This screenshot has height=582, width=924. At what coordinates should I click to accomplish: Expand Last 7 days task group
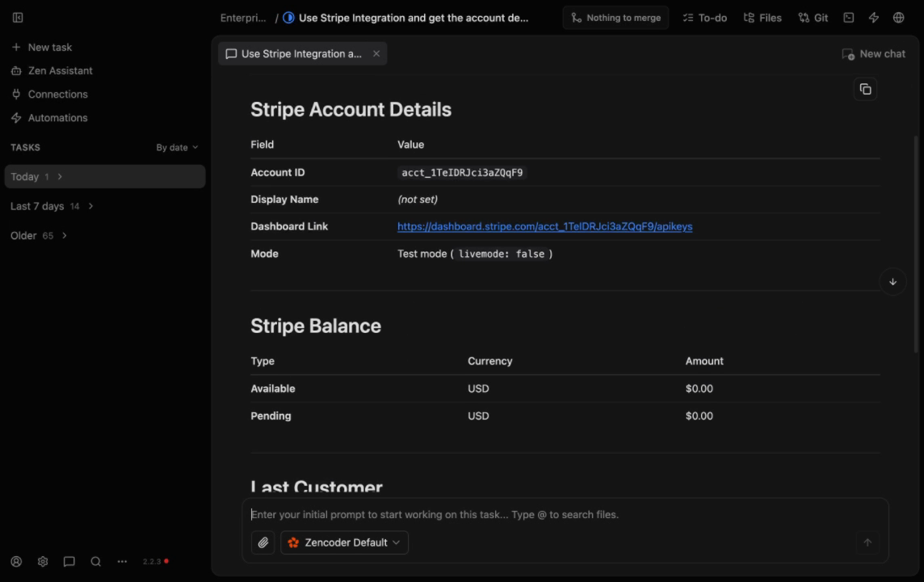pyautogui.click(x=52, y=206)
